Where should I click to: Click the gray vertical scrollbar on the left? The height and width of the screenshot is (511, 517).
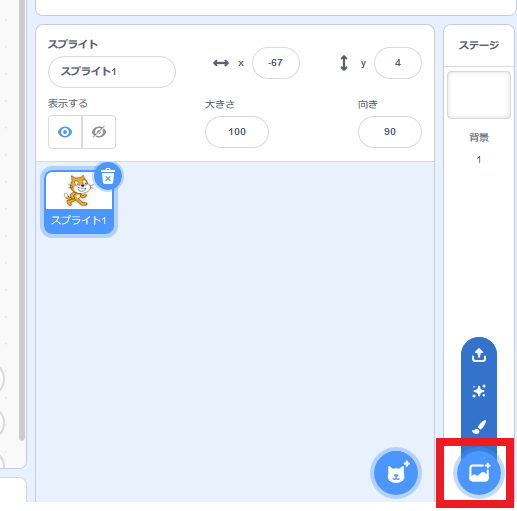pos(22,220)
